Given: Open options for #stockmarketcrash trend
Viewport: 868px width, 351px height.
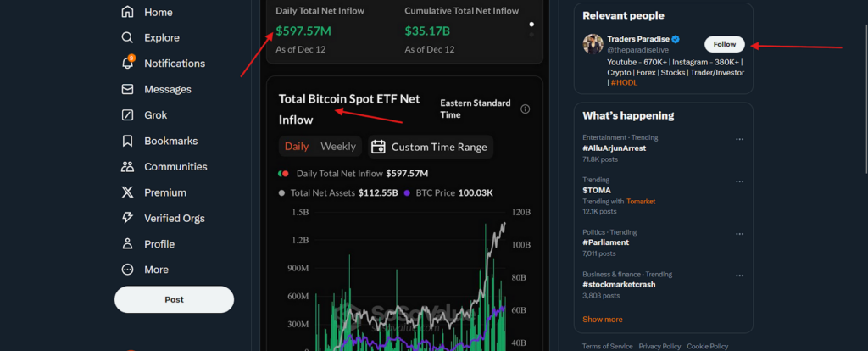Looking at the screenshot, I should pyautogui.click(x=739, y=276).
